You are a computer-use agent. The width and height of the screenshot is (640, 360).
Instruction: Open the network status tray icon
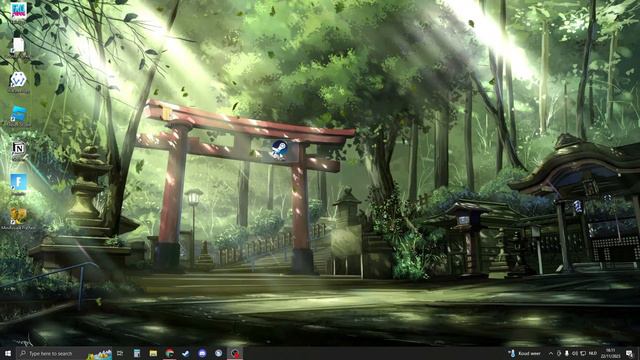[x=583, y=353]
